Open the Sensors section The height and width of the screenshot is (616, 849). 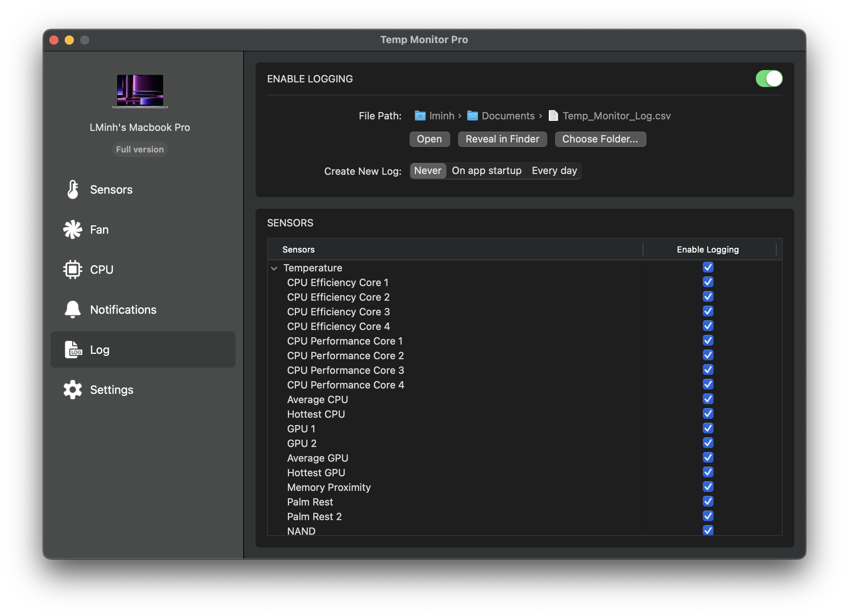tap(143, 189)
